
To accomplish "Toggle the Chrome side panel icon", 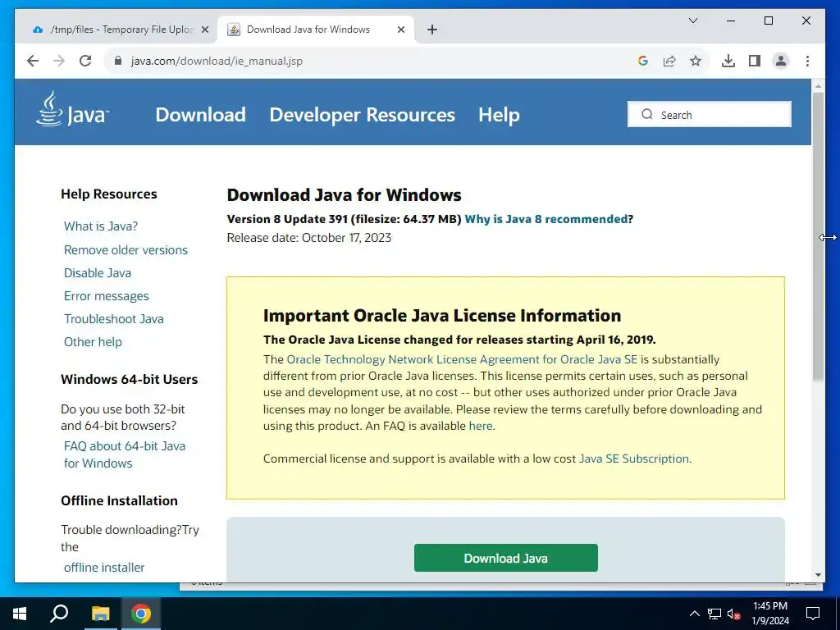I will tap(755, 61).
